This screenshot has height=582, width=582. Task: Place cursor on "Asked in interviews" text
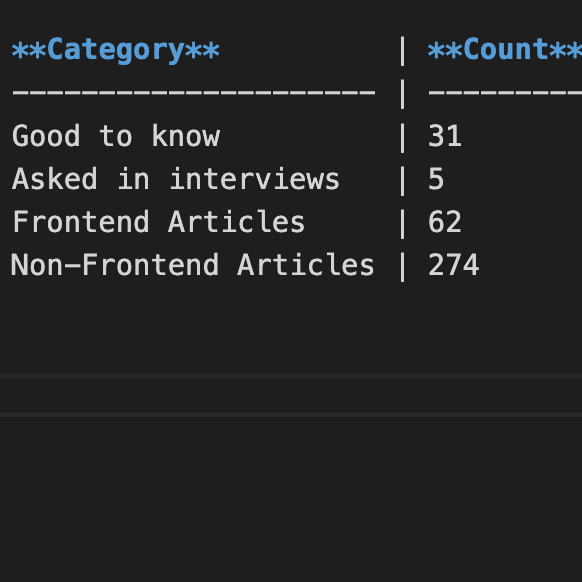pos(176,179)
